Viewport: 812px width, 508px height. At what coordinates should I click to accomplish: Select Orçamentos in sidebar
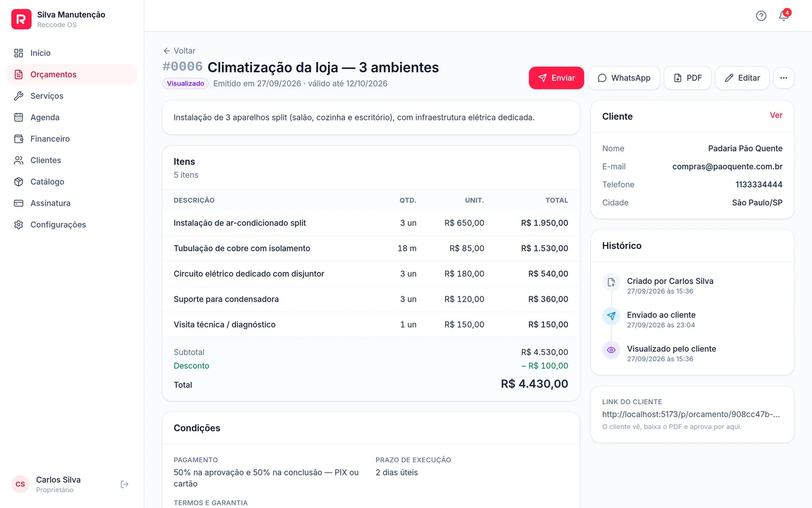click(x=72, y=74)
